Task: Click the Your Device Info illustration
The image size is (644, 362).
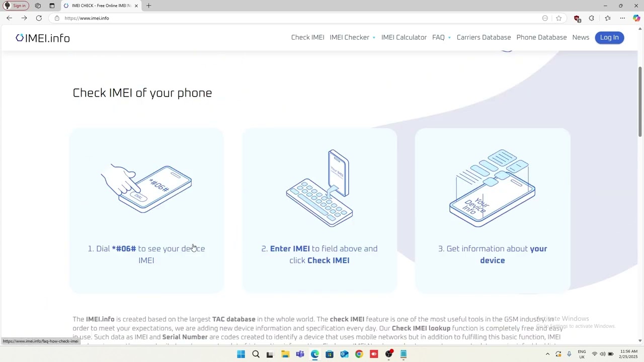Action: pyautogui.click(x=493, y=189)
